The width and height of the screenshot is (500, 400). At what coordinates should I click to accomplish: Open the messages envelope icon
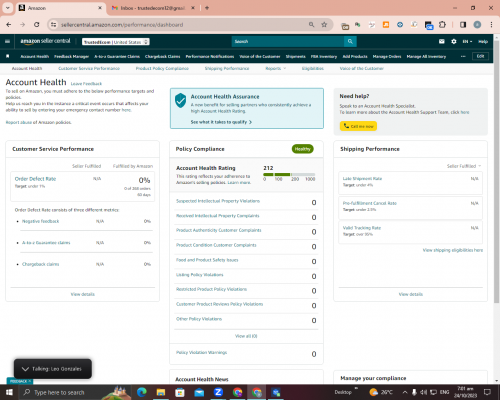point(441,41)
